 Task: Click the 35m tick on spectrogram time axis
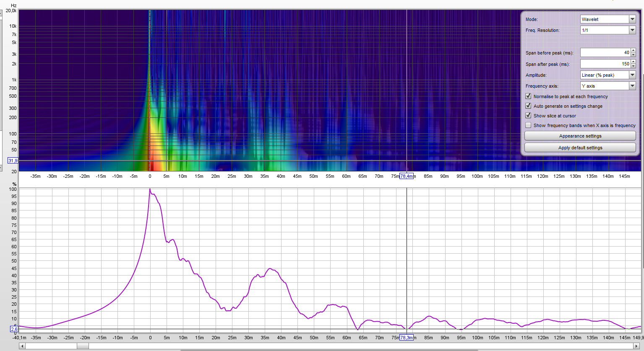(x=264, y=176)
